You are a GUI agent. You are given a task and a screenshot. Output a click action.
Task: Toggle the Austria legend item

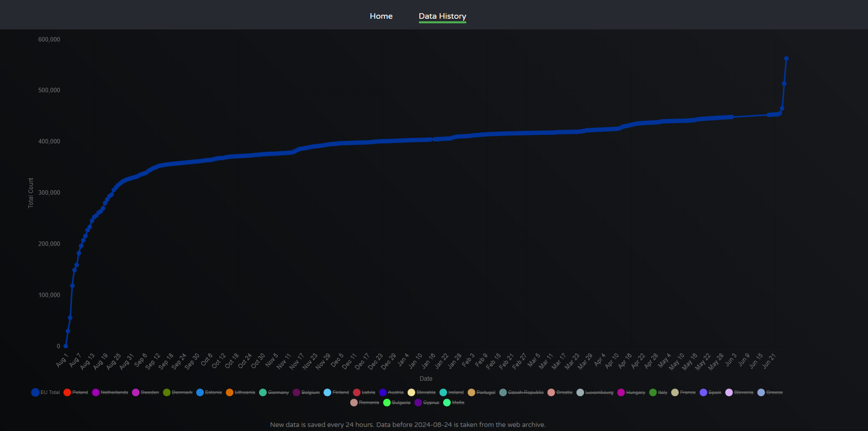[391, 392]
